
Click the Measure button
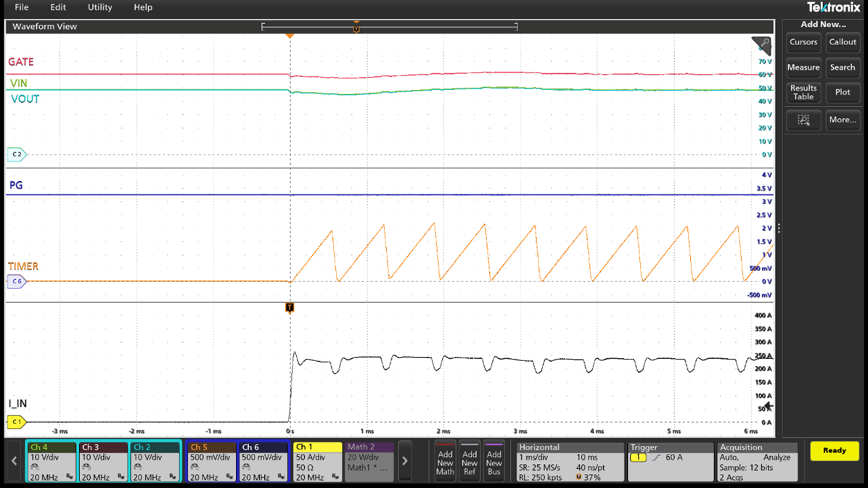point(803,67)
